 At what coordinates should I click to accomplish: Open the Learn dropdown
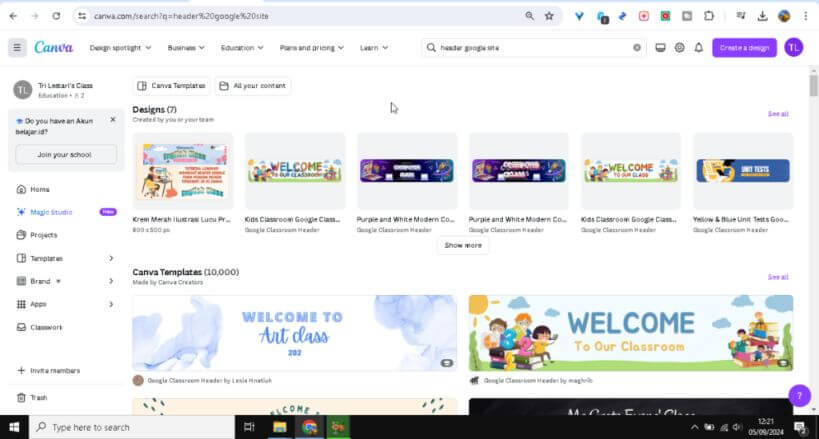374,48
